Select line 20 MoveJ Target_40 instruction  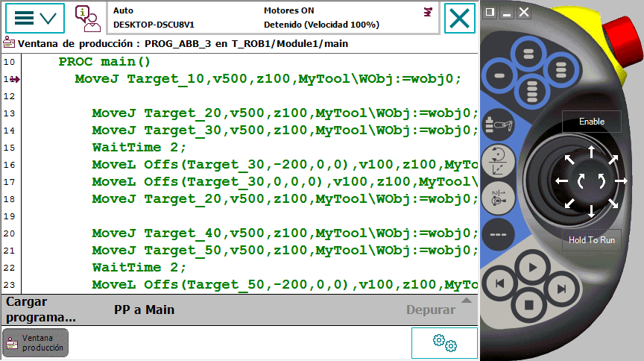tap(285, 233)
